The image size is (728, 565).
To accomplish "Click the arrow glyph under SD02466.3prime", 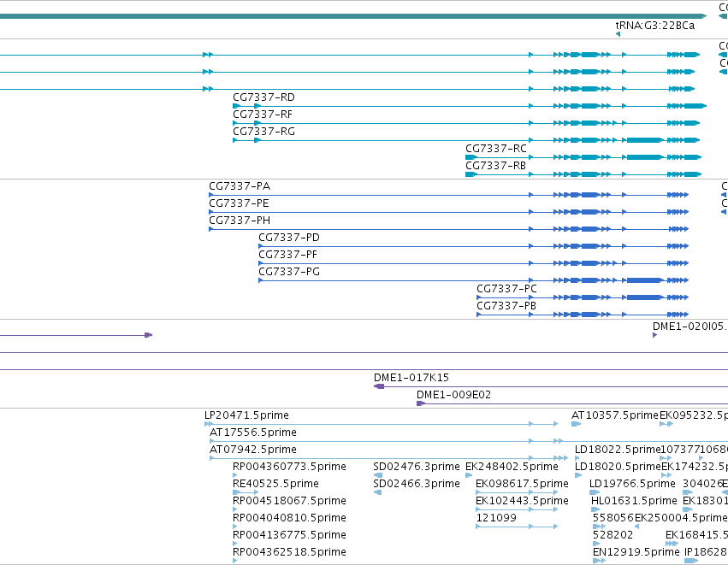I will [377, 492].
